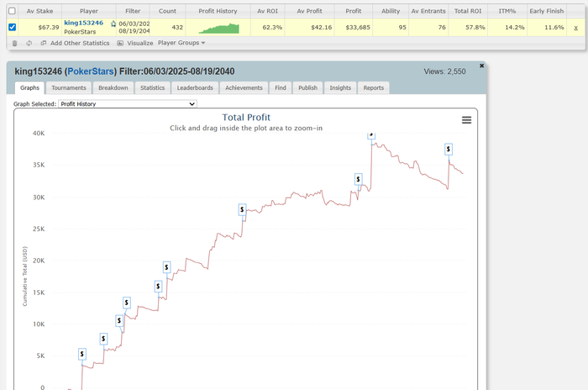Click the Profit History column header
Screen dimensions: 588x390
coord(218,11)
